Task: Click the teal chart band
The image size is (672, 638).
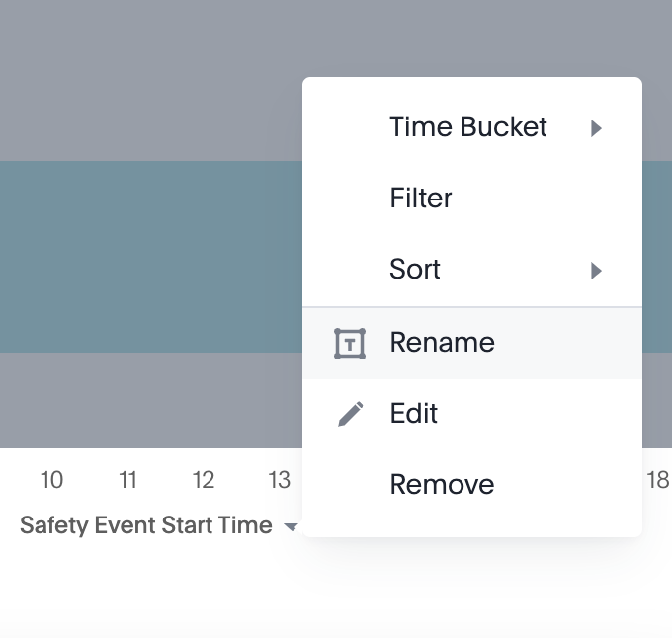Action: 148,257
